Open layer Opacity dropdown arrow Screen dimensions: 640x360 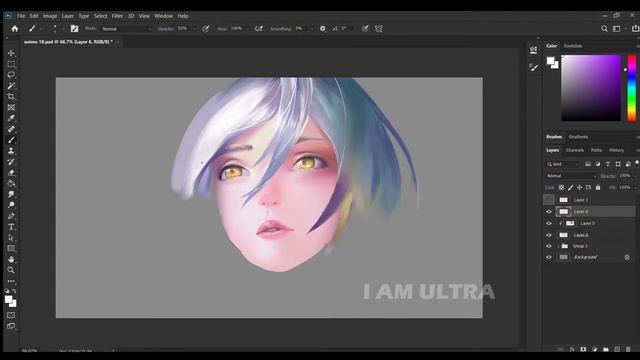pyautogui.click(x=636, y=176)
